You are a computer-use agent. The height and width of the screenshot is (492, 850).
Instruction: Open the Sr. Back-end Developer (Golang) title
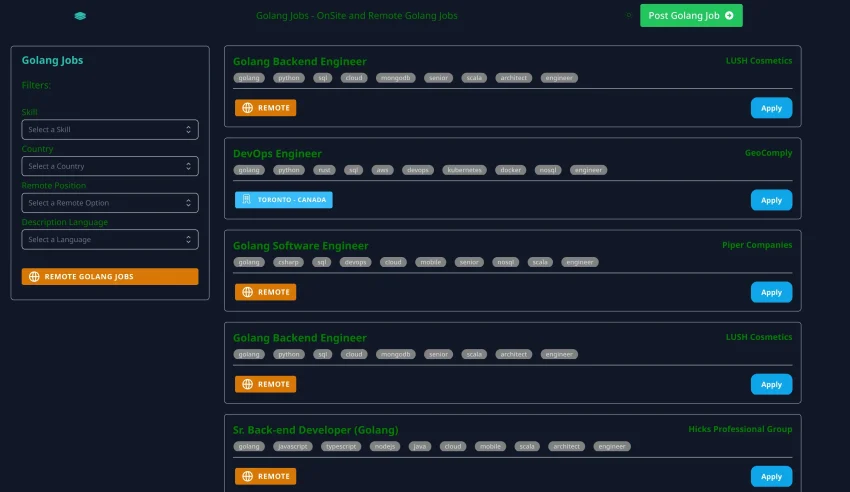point(315,430)
